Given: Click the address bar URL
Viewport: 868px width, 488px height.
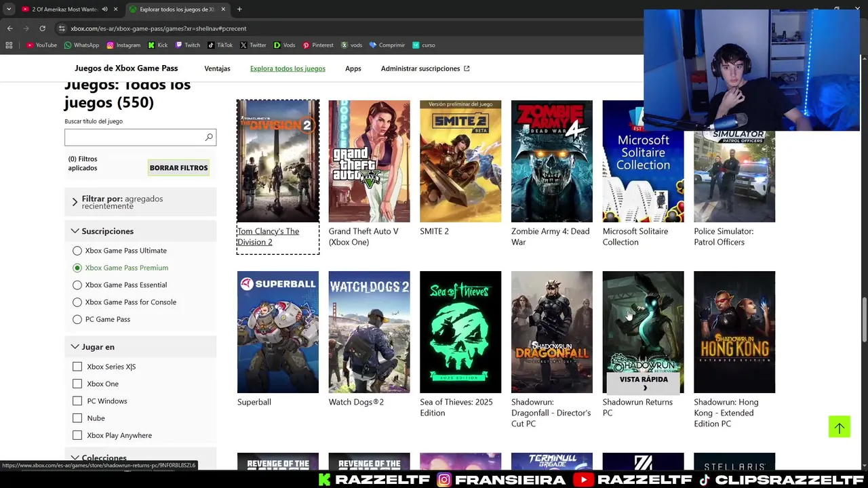Looking at the screenshot, I should [x=159, y=28].
